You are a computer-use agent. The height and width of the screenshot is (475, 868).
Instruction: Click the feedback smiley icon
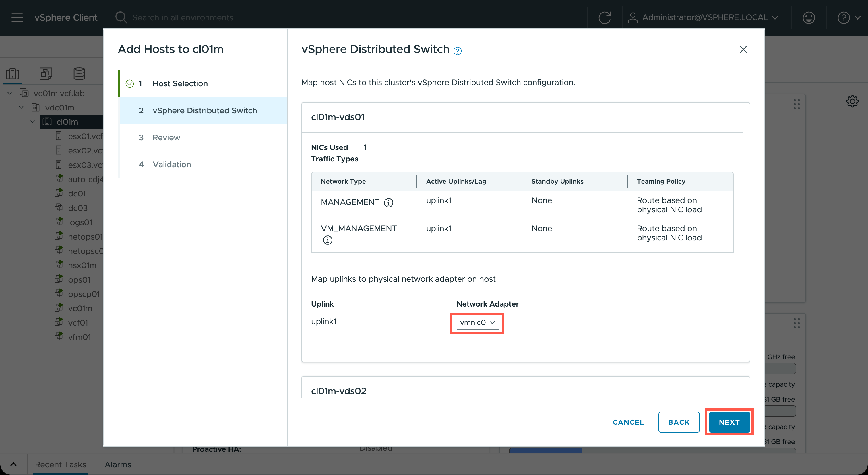808,17
